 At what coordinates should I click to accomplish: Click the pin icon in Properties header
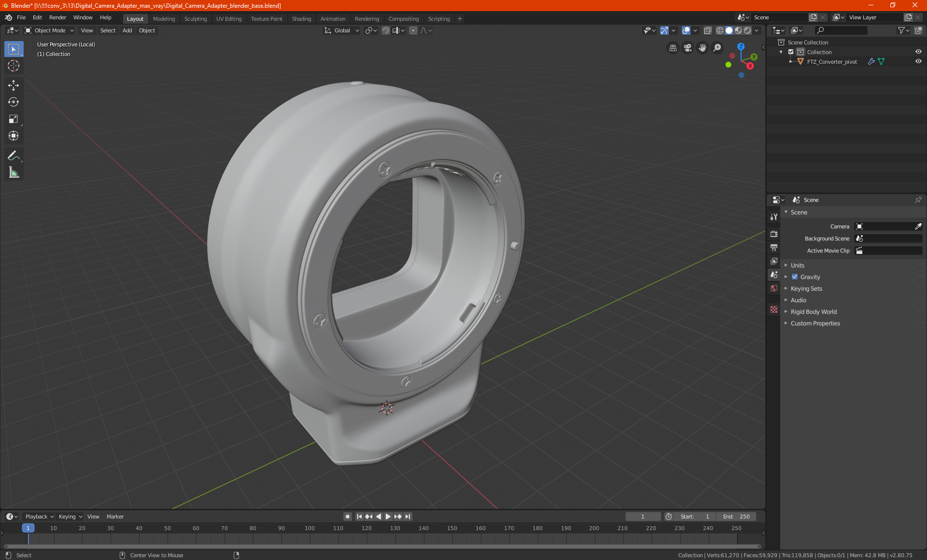pyautogui.click(x=918, y=200)
